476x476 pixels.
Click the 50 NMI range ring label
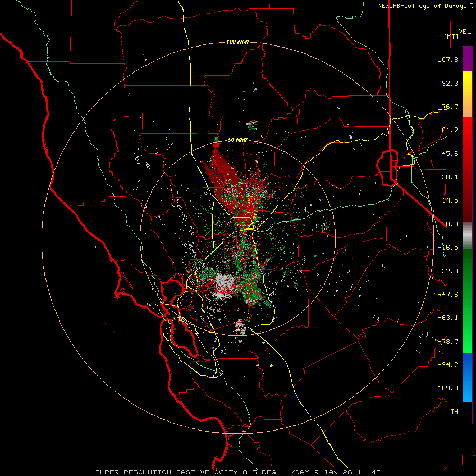click(x=237, y=140)
